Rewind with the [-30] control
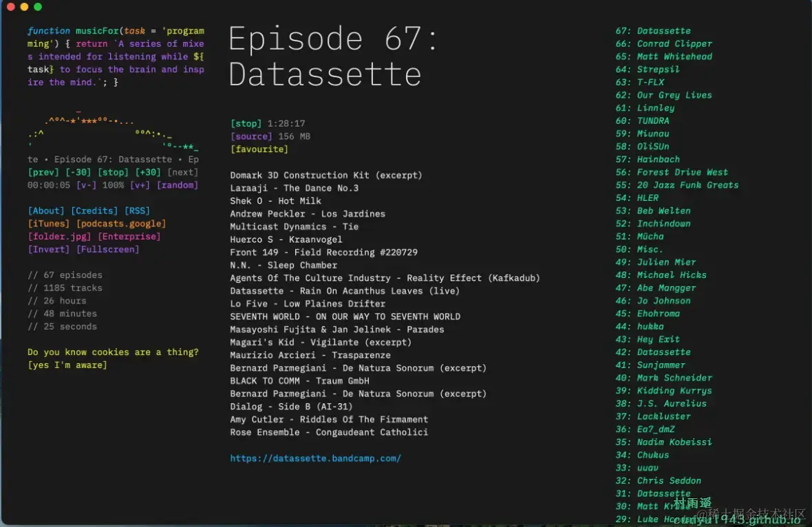 [78, 173]
